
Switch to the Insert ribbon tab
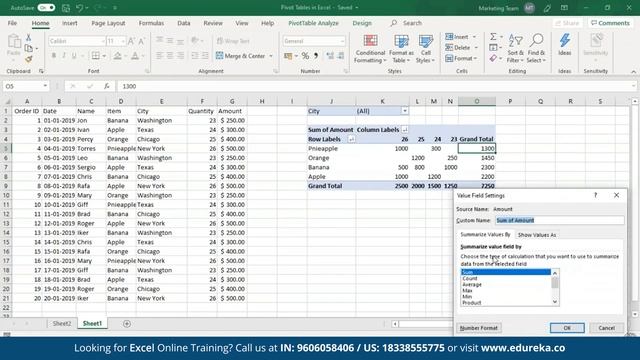70,23
